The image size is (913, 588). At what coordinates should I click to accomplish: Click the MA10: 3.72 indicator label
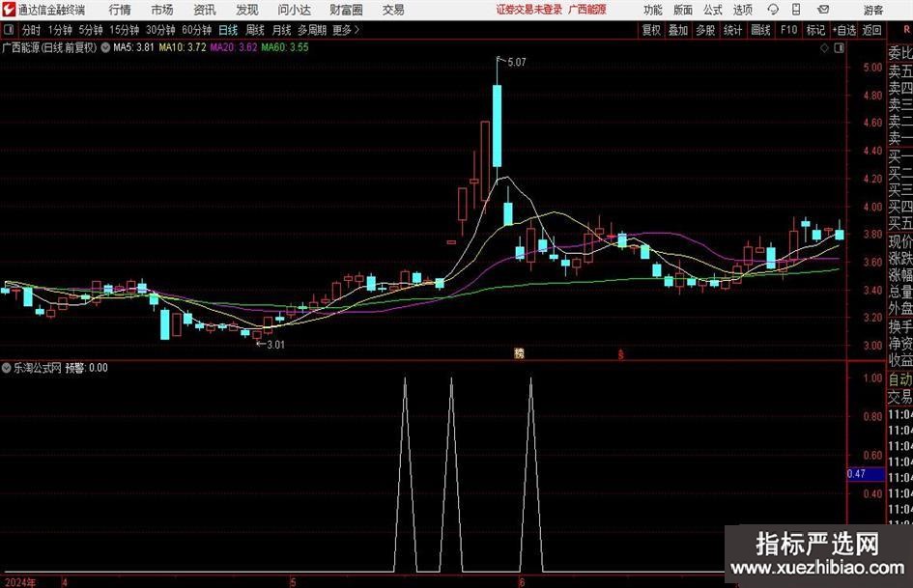click(x=183, y=47)
